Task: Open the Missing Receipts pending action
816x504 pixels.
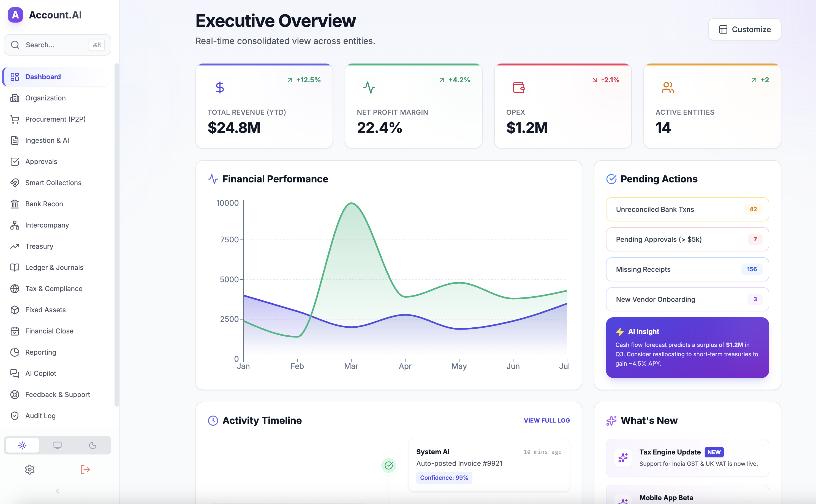Action: pyautogui.click(x=687, y=269)
